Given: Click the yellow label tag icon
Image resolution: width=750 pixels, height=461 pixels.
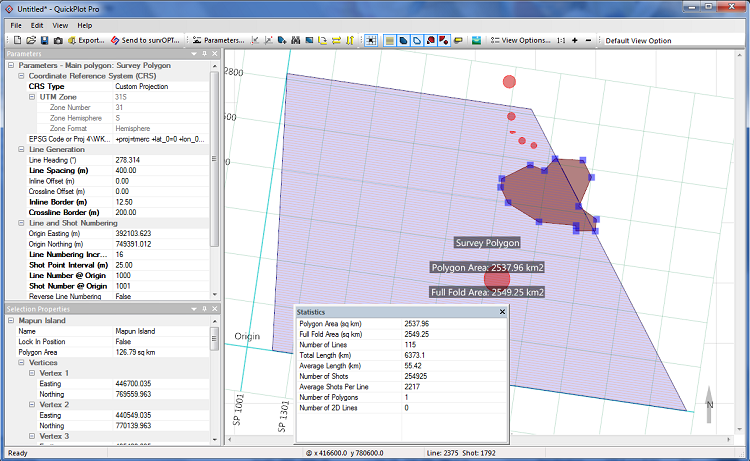Looking at the screenshot, I should tap(457, 40).
